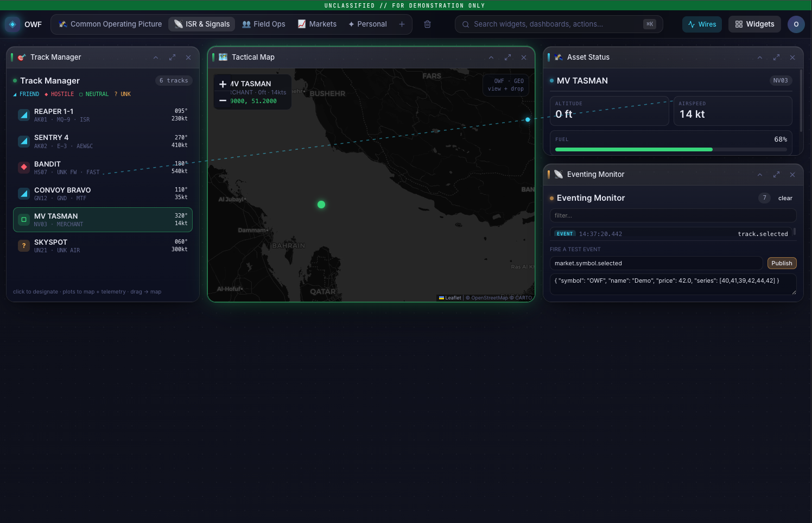812x523 pixels.
Task: Publish the test event
Action: 782,263
